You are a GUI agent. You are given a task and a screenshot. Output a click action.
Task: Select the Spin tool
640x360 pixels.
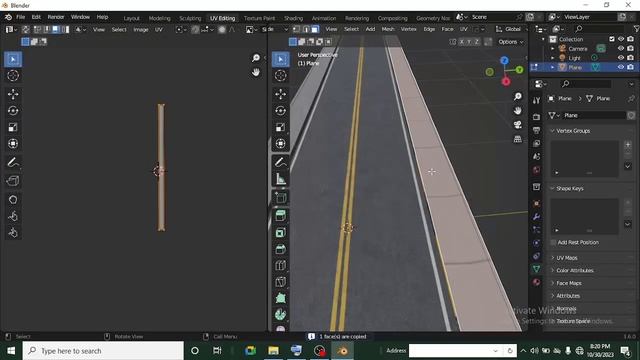coord(280,314)
